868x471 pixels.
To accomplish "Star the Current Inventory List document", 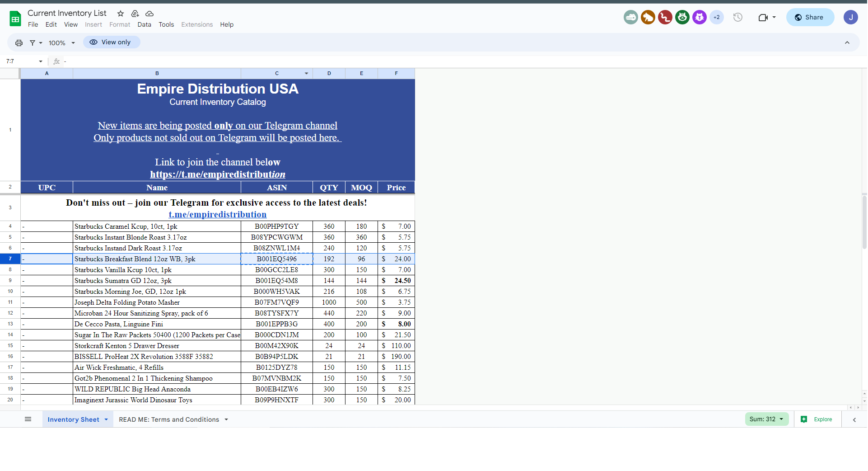I will pyautogui.click(x=121, y=14).
